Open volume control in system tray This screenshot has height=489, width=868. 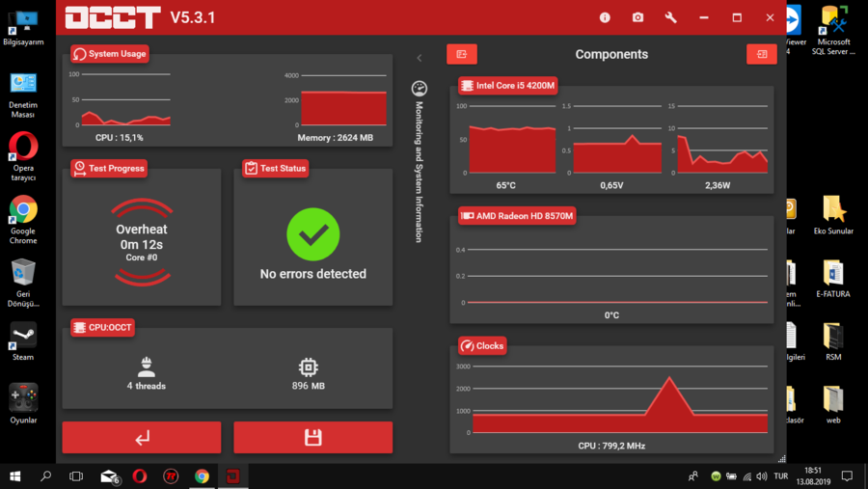coord(762,476)
